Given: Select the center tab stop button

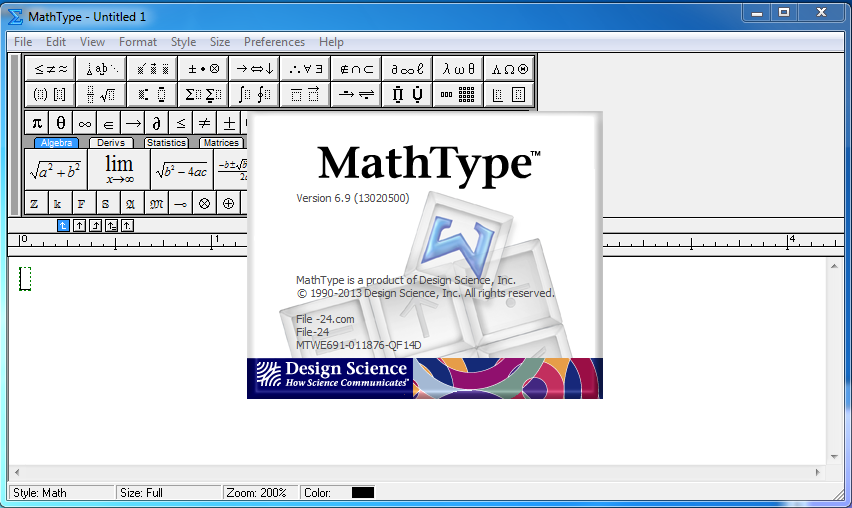Looking at the screenshot, I should pos(79,225).
